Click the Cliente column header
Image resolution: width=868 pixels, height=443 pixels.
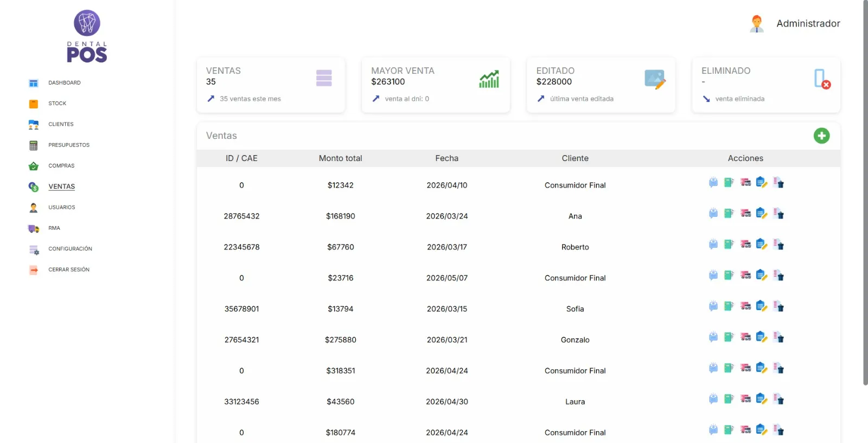[575, 158]
